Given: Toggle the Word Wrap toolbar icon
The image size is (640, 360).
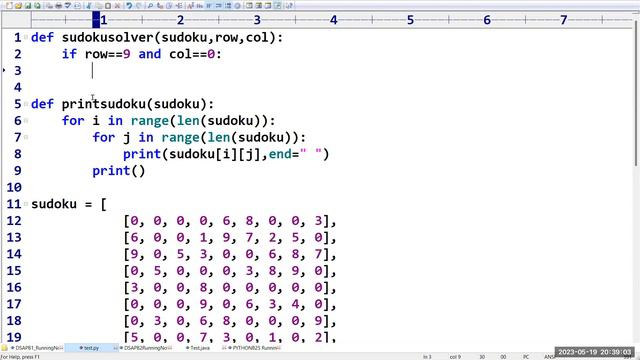Looking at the screenshot, I should [x=209, y=6].
